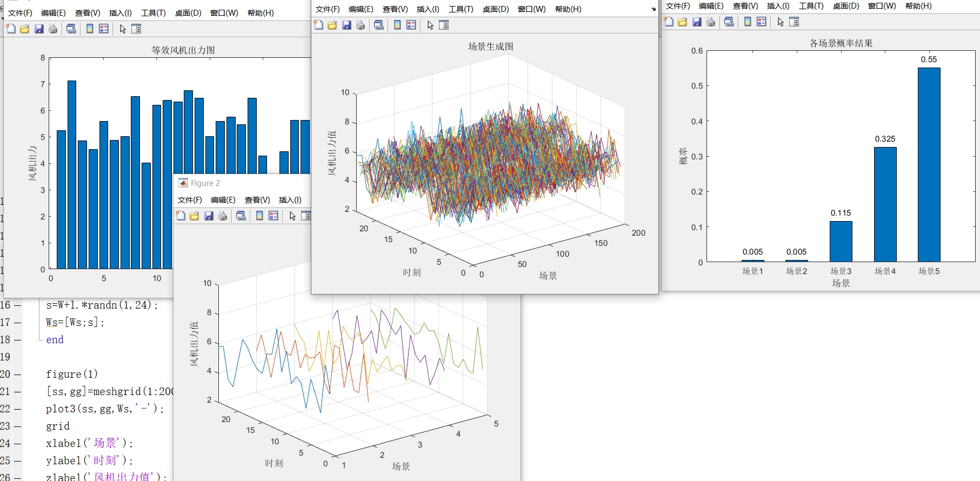Viewport: 980px width, 481px height.
Task: Open 插入(I) menu in the 各场景概率结果 window
Action: pyautogui.click(x=778, y=6)
